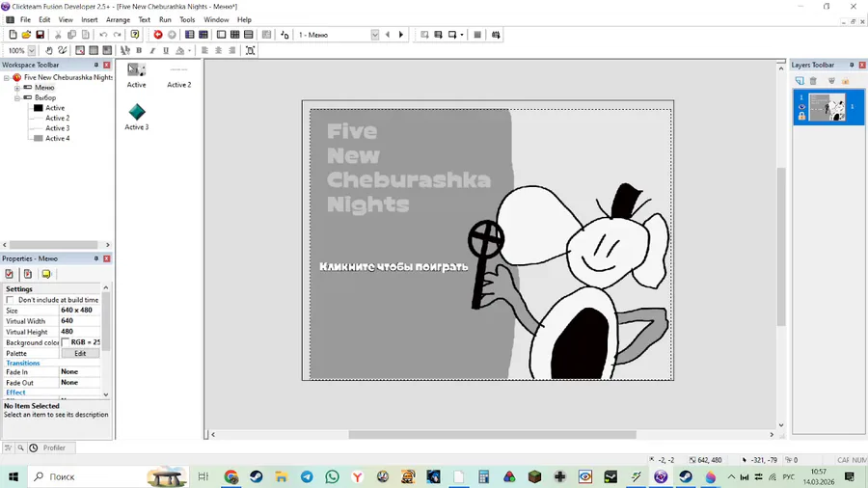The width and height of the screenshot is (868, 488).
Task: Open the contents help icon
Action: pos(134,35)
